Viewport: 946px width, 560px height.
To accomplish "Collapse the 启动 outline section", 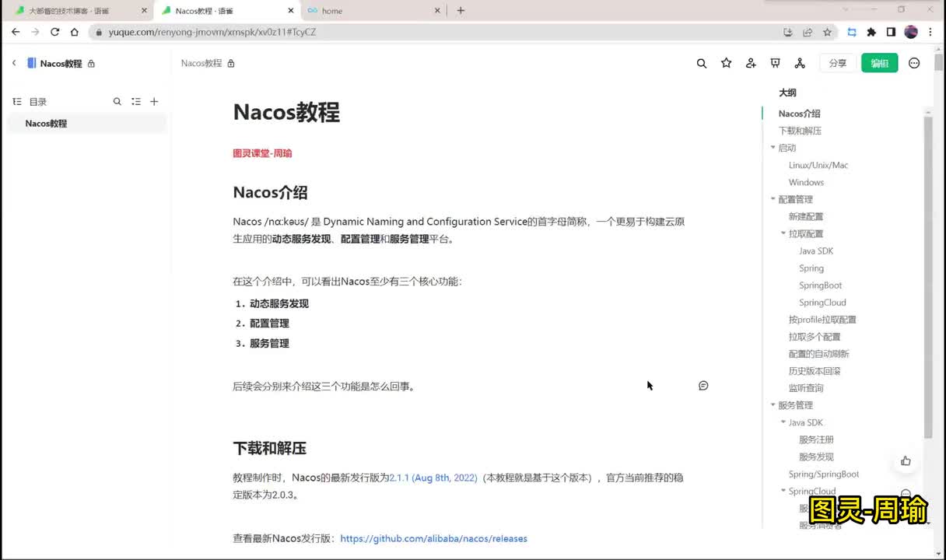I will 773,148.
